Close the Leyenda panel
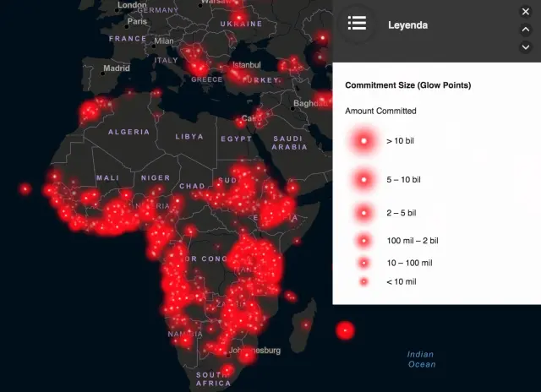541x392 pixels. point(525,11)
